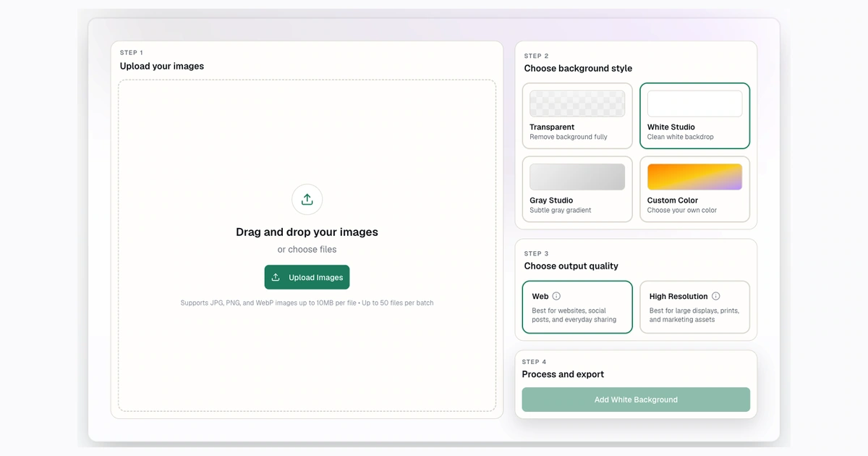Click 'Remove background fully' description
This screenshot has width=868, height=456.
pyautogui.click(x=569, y=137)
